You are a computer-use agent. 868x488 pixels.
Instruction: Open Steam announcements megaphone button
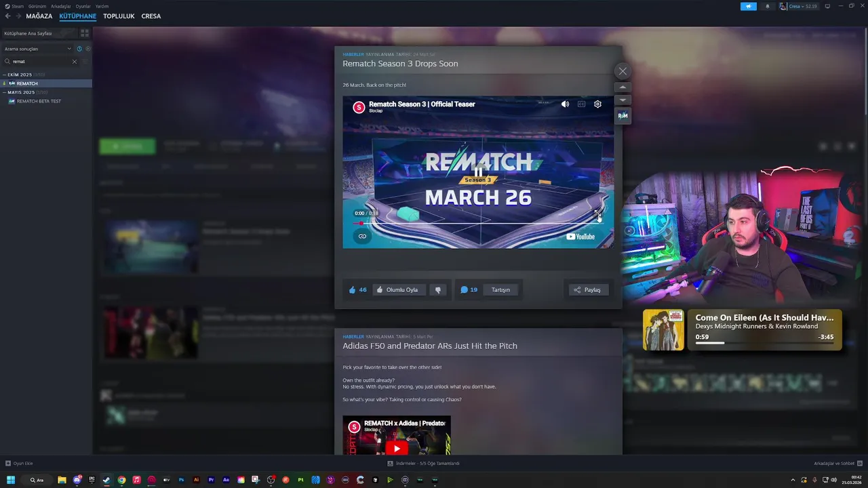point(749,6)
